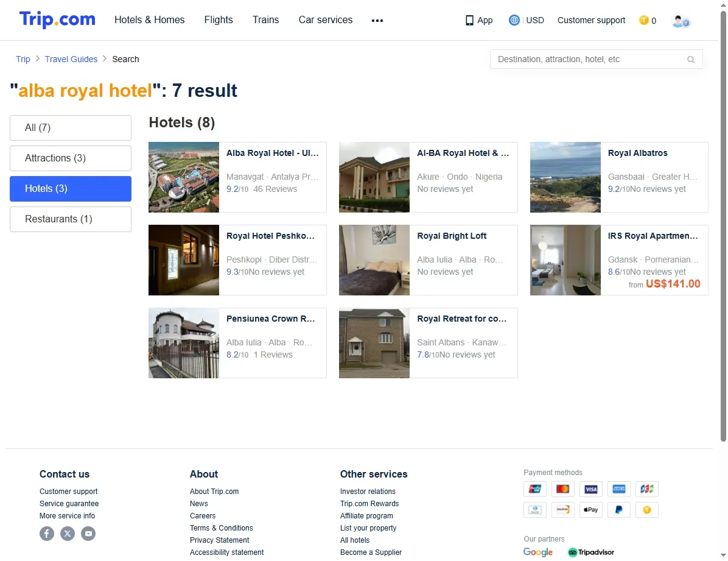The width and height of the screenshot is (728, 561).
Task: Click the search magnifier icon
Action: [x=691, y=60]
